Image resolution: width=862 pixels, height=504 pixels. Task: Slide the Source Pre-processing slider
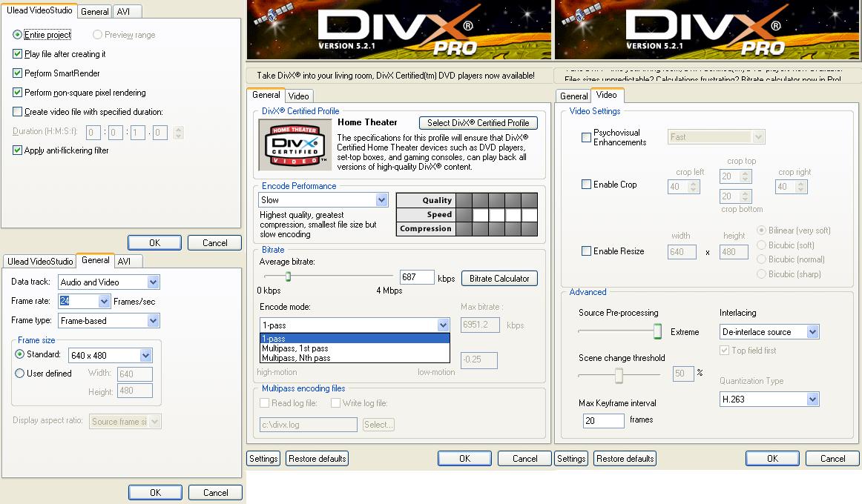[x=657, y=331]
